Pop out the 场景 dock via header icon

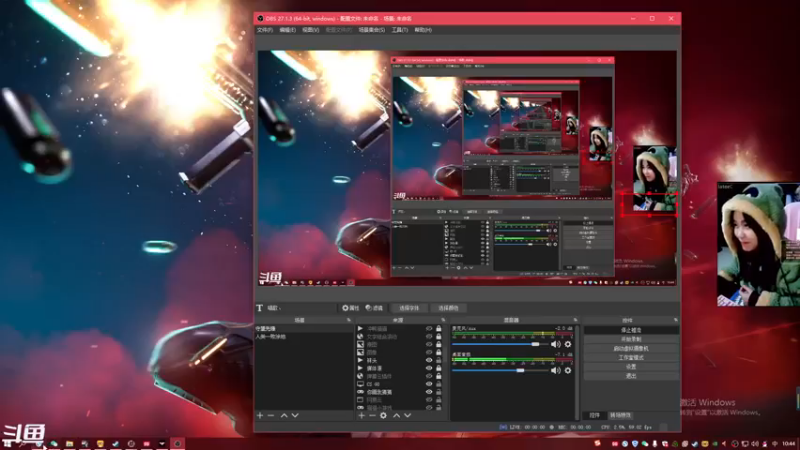click(349, 320)
